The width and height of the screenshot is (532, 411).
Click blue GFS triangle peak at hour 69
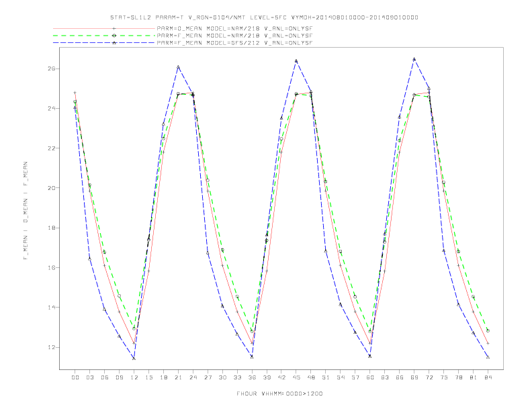click(x=414, y=59)
